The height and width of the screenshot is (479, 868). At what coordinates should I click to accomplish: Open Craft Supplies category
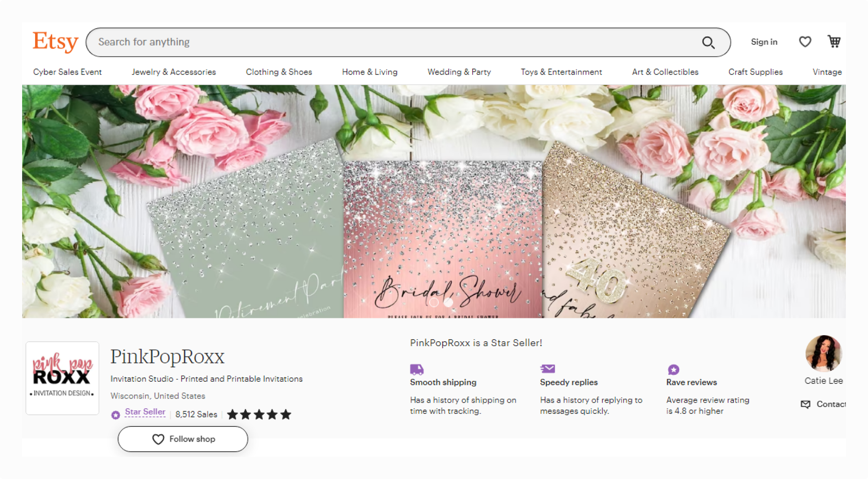click(755, 72)
